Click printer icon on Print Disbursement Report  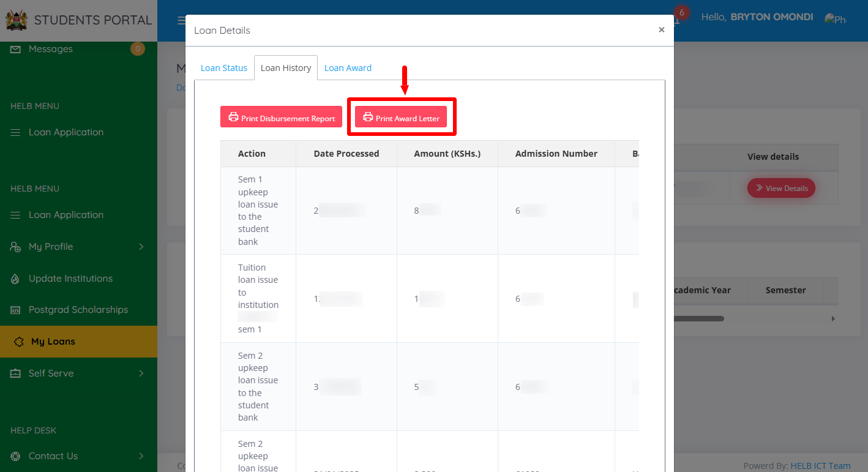(233, 117)
